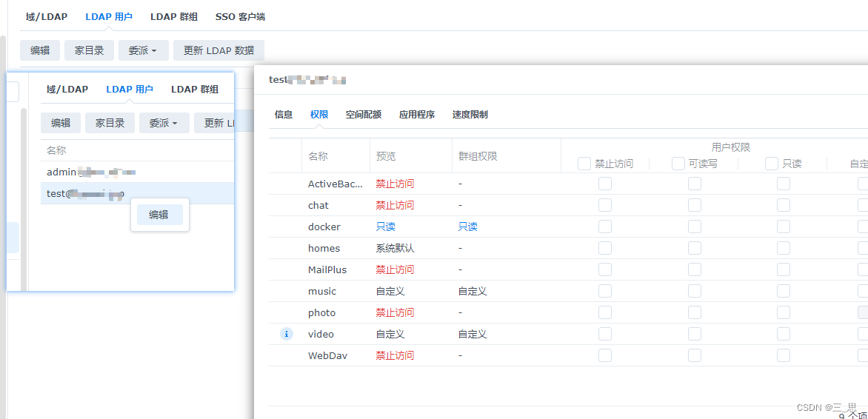Viewport: 868px width, 419px height.
Task: Expand 委派 dropdown in top window toolbar
Action: (x=144, y=50)
